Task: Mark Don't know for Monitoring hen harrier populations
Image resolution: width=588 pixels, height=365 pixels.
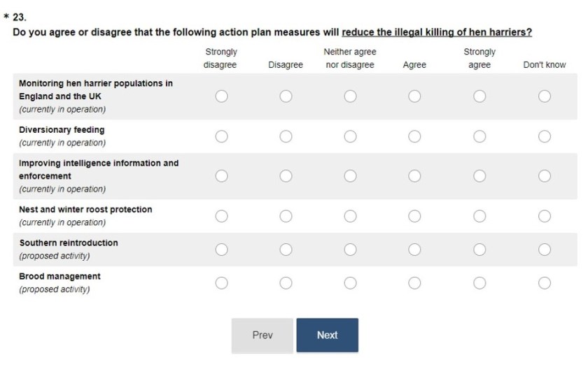Action: (x=545, y=96)
